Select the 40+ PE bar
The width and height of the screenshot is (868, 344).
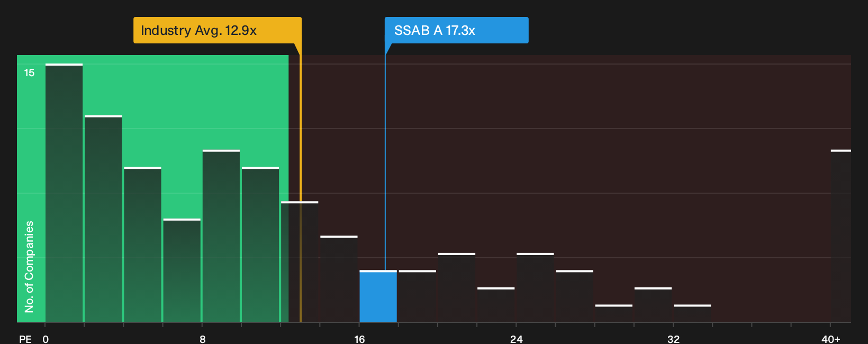click(x=840, y=236)
